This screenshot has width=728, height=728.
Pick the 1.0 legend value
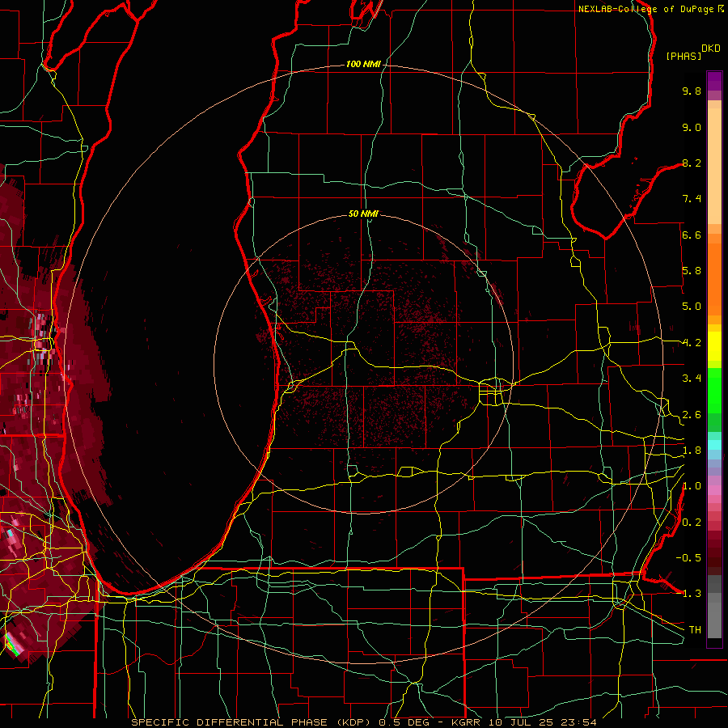[x=692, y=486]
